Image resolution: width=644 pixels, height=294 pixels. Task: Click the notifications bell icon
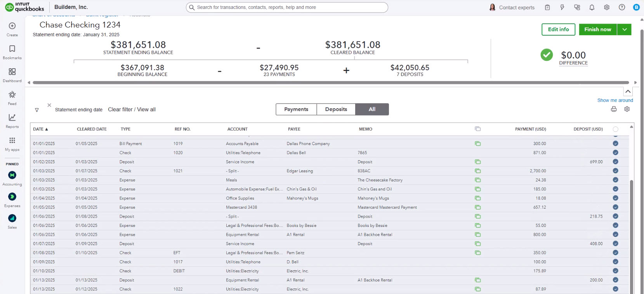click(x=592, y=7)
